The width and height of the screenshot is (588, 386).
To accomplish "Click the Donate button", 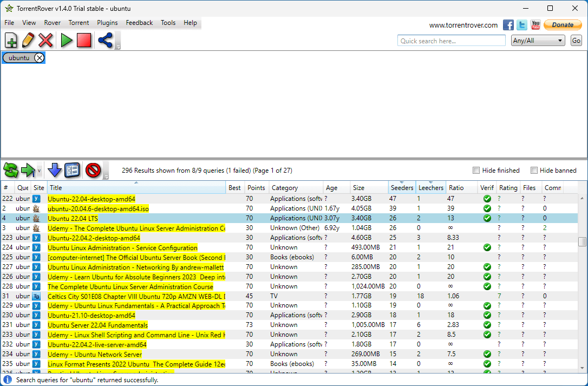I will 563,25.
